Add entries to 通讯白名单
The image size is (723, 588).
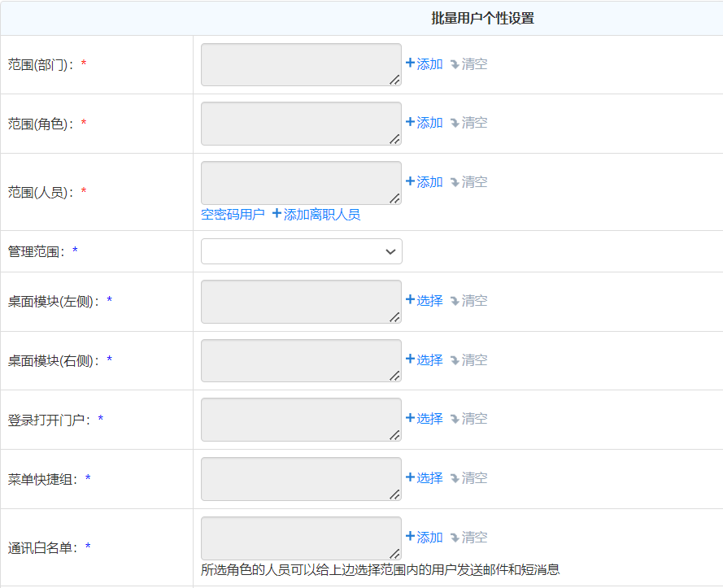(x=424, y=538)
